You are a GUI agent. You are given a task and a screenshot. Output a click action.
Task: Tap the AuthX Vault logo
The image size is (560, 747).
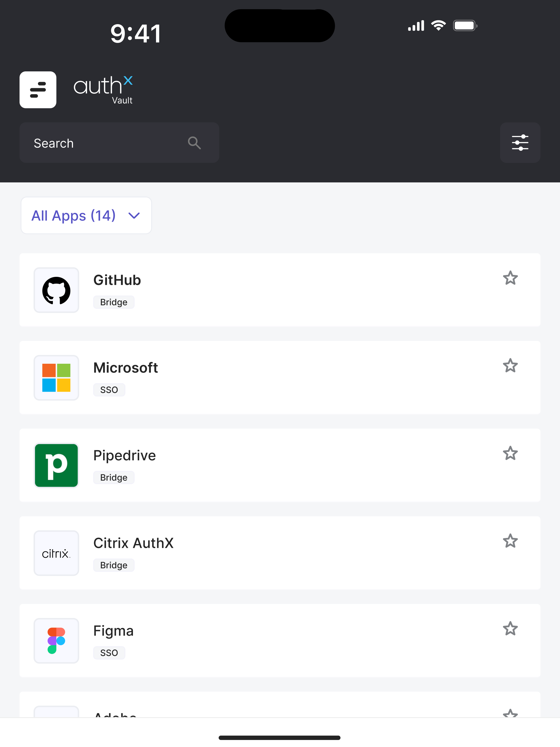103,90
